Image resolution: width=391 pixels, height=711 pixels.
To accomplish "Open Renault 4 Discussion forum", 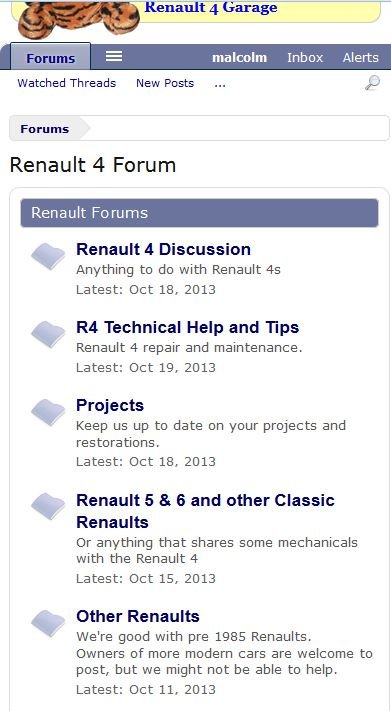I will pyautogui.click(x=163, y=249).
